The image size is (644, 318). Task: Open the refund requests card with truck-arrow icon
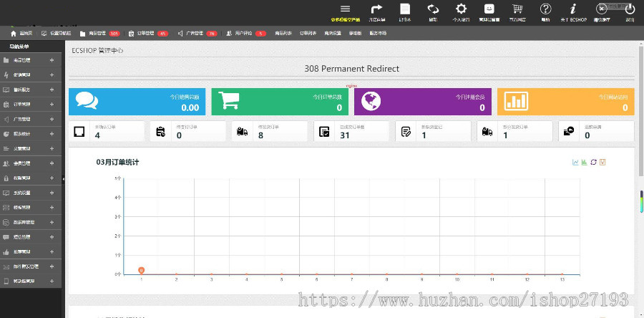click(x=596, y=132)
